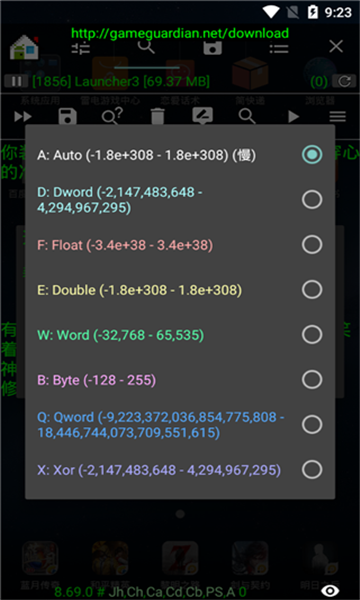Open the settings sliders icon
The image size is (360, 600).
coord(81,47)
